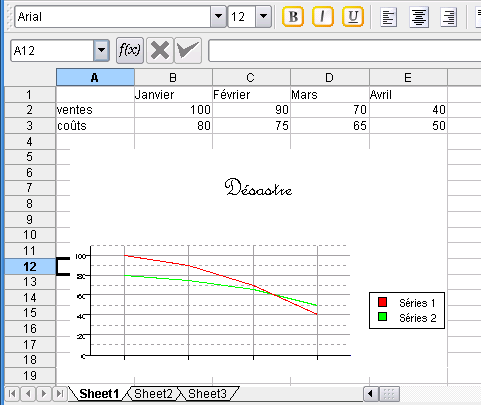The width and height of the screenshot is (481, 405).
Task: Select column C header
Action: pos(251,77)
